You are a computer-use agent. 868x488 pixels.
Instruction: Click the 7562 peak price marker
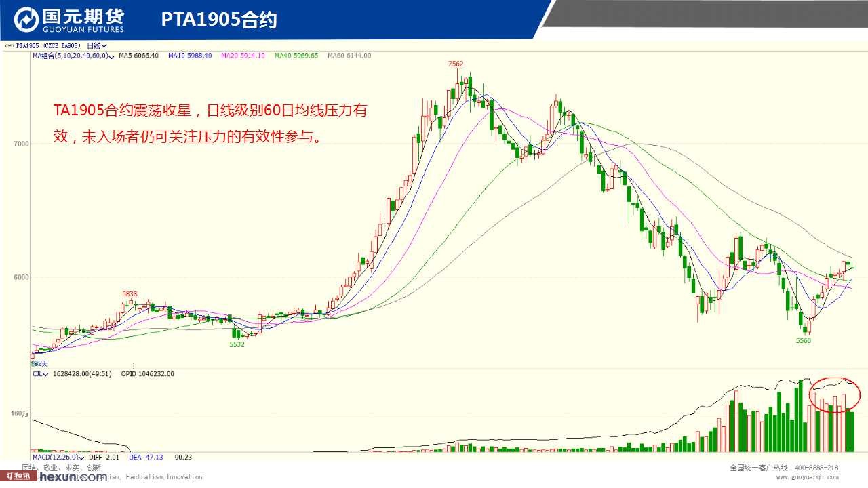456,64
